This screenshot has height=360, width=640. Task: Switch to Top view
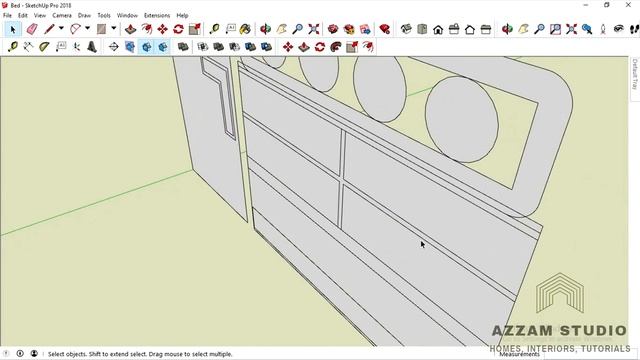coord(422,29)
